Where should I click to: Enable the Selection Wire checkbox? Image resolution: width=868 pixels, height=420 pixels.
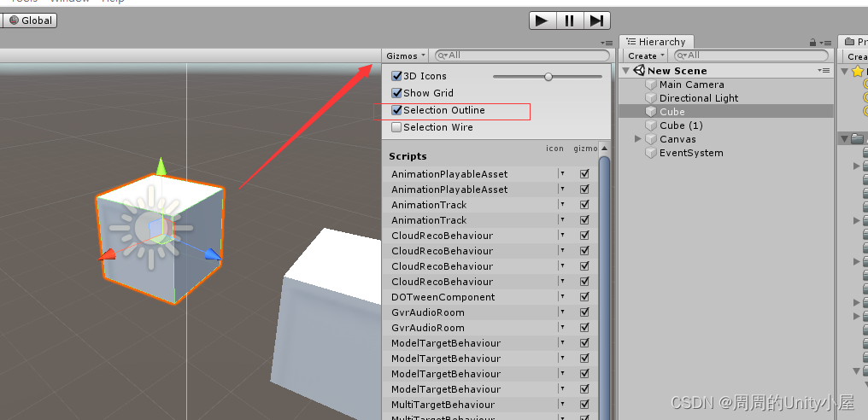pos(396,127)
